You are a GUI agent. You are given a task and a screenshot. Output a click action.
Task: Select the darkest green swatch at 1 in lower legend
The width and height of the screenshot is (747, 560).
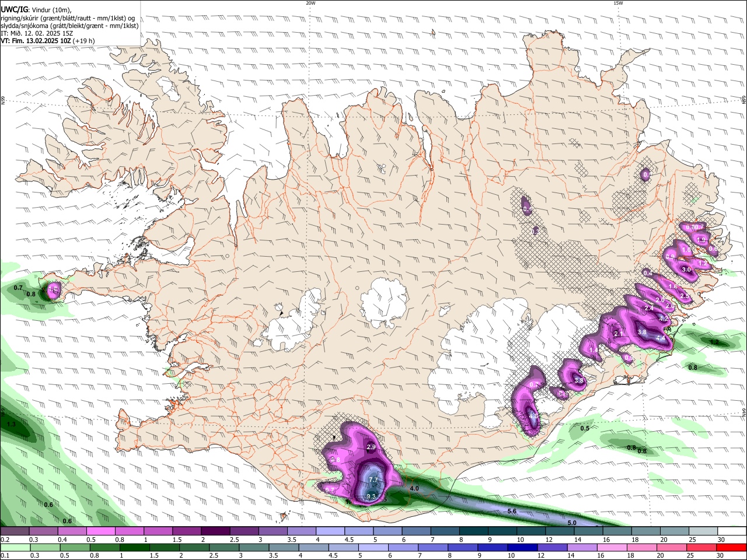134,547
